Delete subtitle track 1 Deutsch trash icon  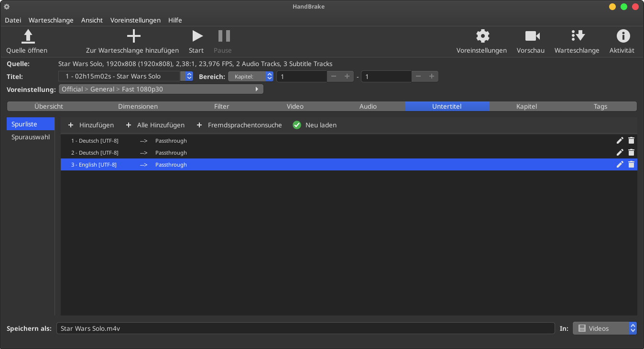(x=631, y=140)
